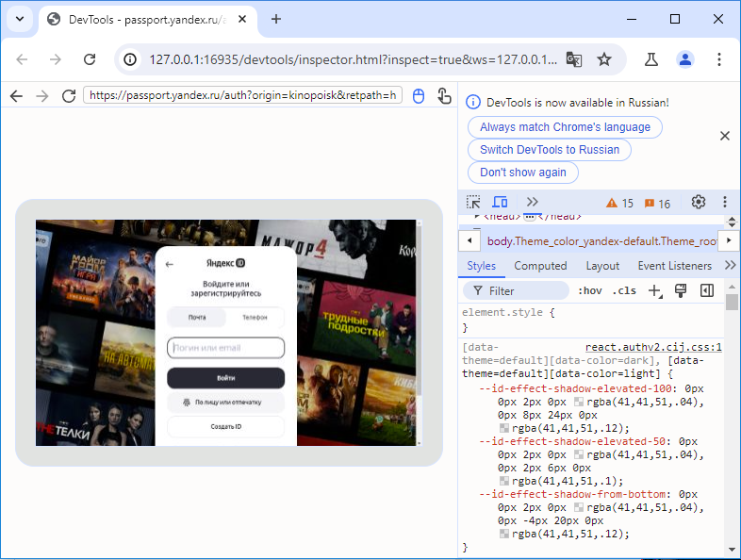Click shadow-elevated-100 first rgba(41,41,51,.04) swatch
Screen dimensions: 741x560
click(579, 403)
